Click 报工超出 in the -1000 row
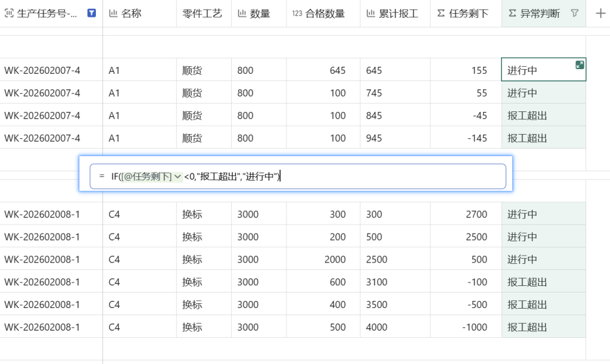The width and height of the screenshot is (610, 364). pos(544,326)
